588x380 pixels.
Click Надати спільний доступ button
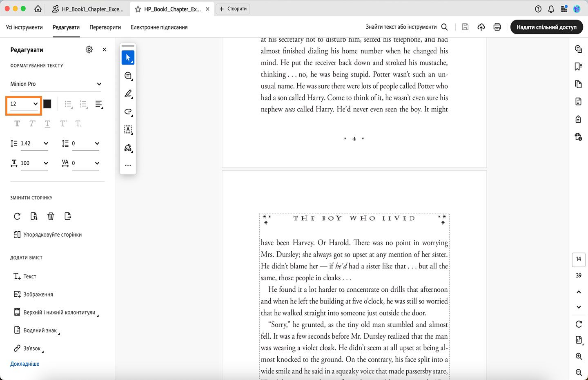(x=547, y=27)
